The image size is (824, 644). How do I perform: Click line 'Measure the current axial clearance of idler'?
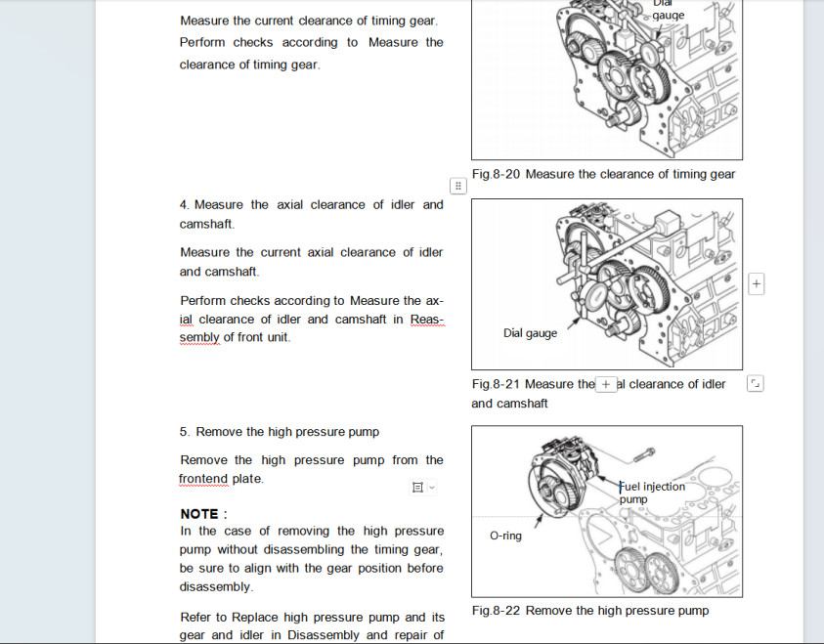click(312, 252)
